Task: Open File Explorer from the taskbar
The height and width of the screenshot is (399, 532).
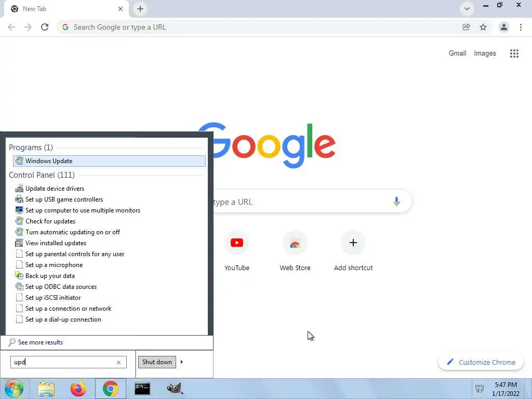Action: coord(46,389)
